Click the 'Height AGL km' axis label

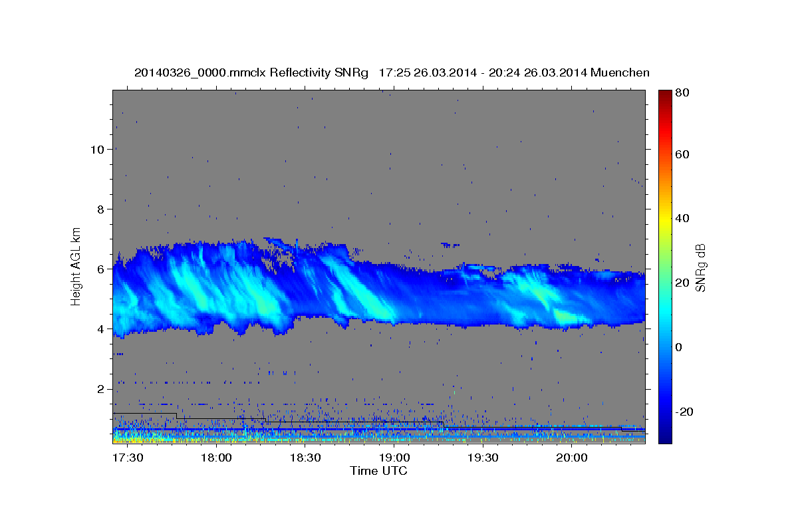(x=76, y=265)
